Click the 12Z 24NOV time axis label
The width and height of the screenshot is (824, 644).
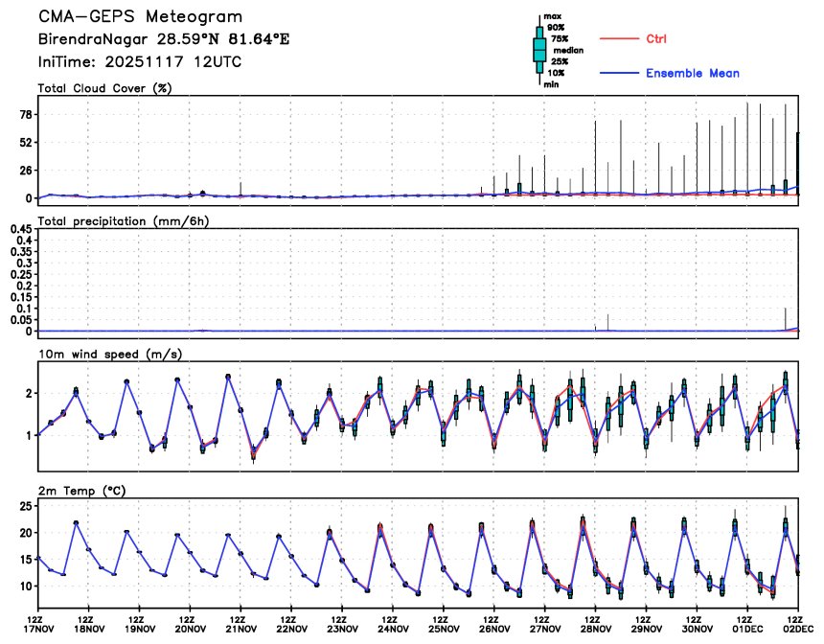pos(392,625)
